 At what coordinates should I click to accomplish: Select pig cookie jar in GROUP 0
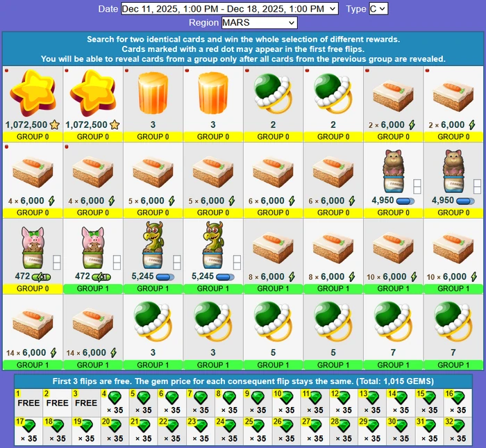tap(33, 247)
